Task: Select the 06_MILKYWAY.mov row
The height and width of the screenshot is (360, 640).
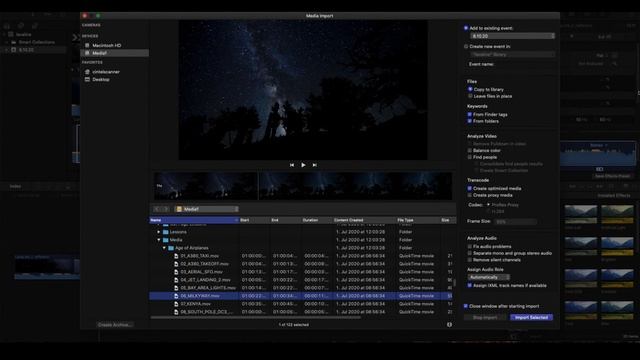Action: tap(301, 296)
